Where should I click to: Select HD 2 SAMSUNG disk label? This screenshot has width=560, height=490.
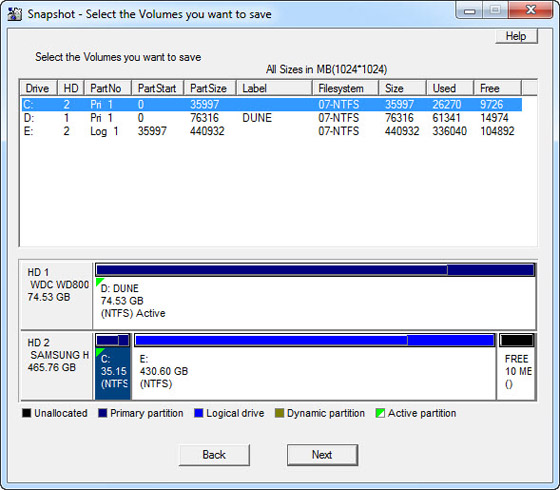[57, 366]
